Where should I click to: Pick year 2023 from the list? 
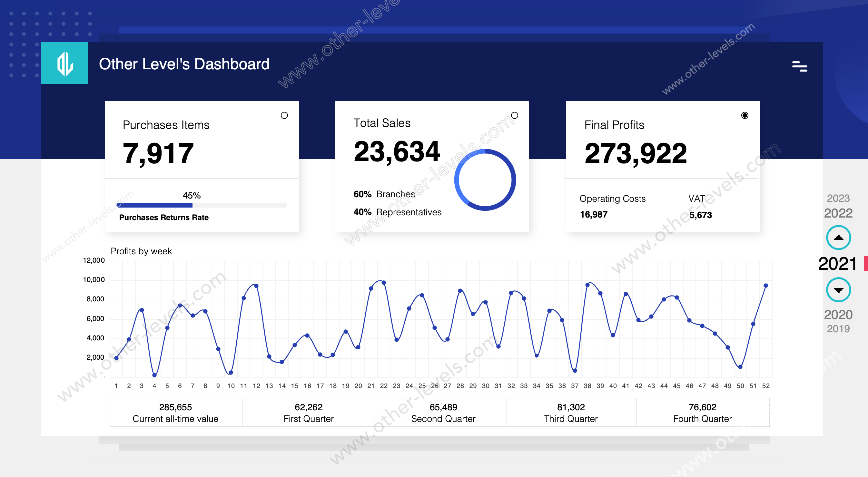pyautogui.click(x=838, y=198)
